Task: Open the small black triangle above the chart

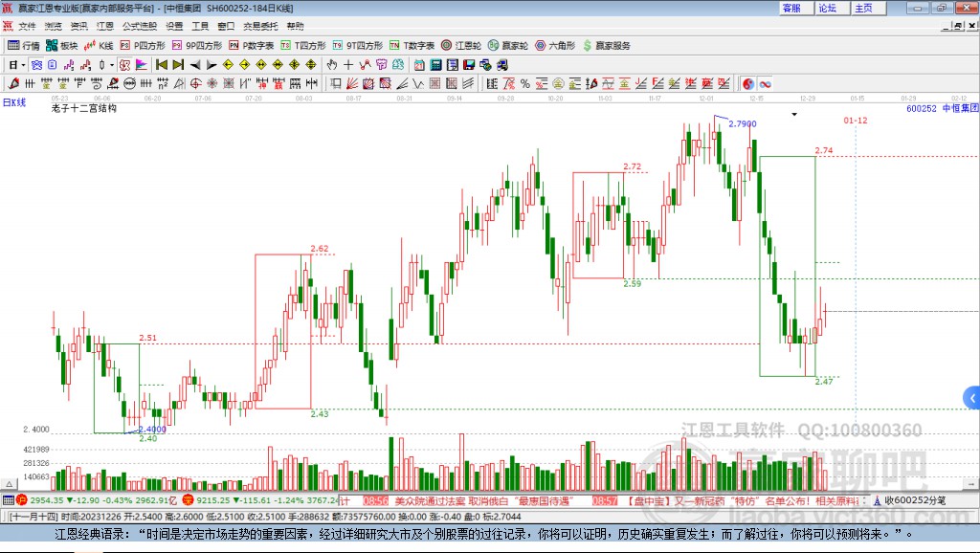Action: coord(794,115)
